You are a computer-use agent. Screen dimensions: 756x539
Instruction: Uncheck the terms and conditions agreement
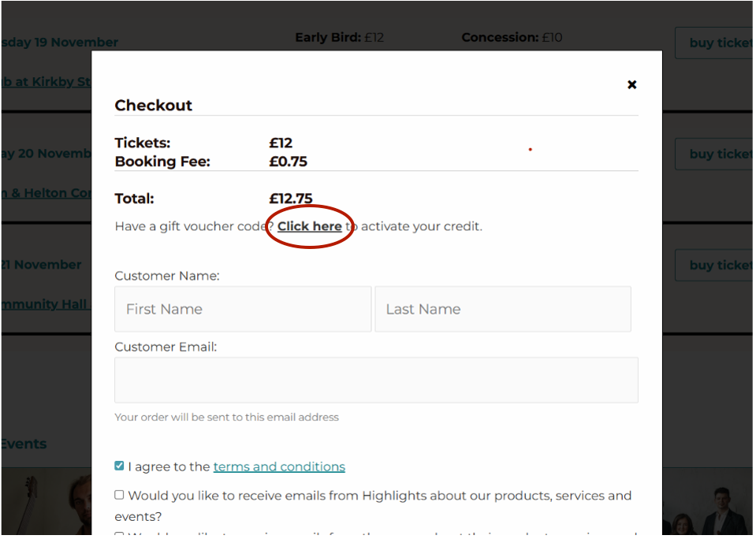(x=119, y=465)
